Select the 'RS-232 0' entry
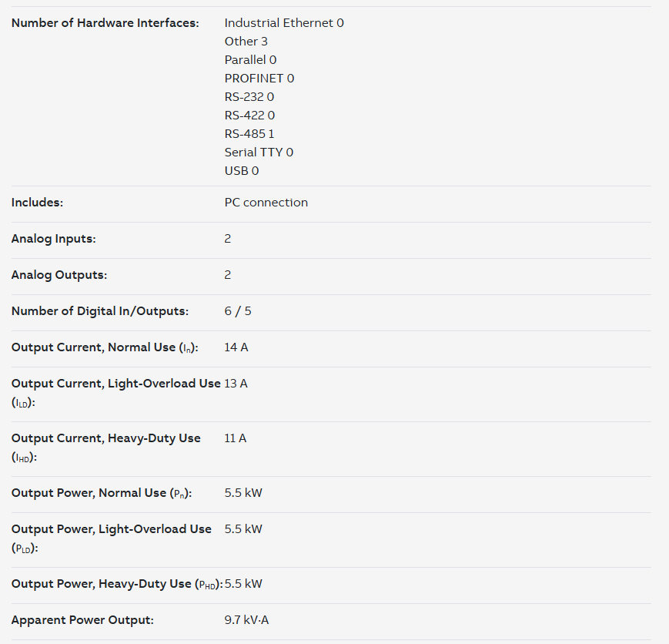This screenshot has width=669, height=644. (x=249, y=97)
